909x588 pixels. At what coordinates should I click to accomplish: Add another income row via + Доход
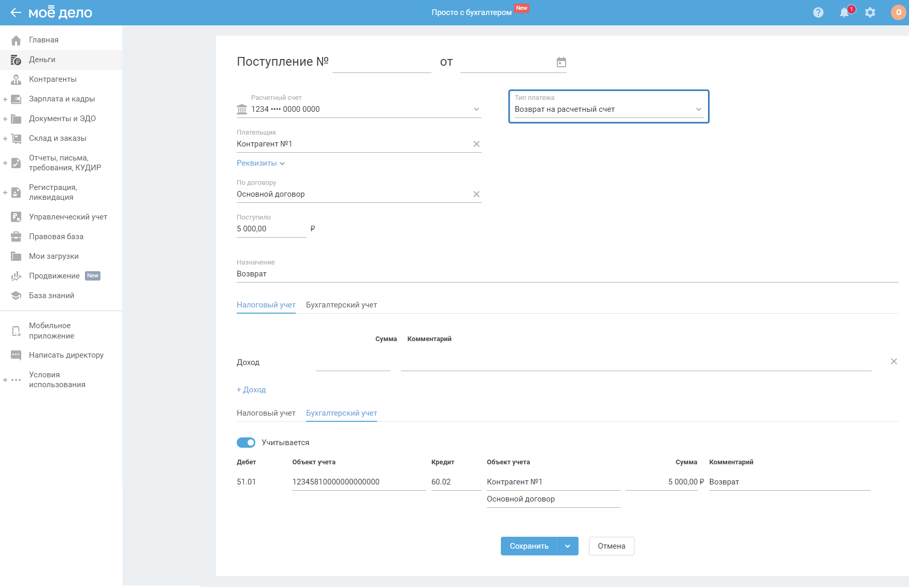tap(251, 390)
